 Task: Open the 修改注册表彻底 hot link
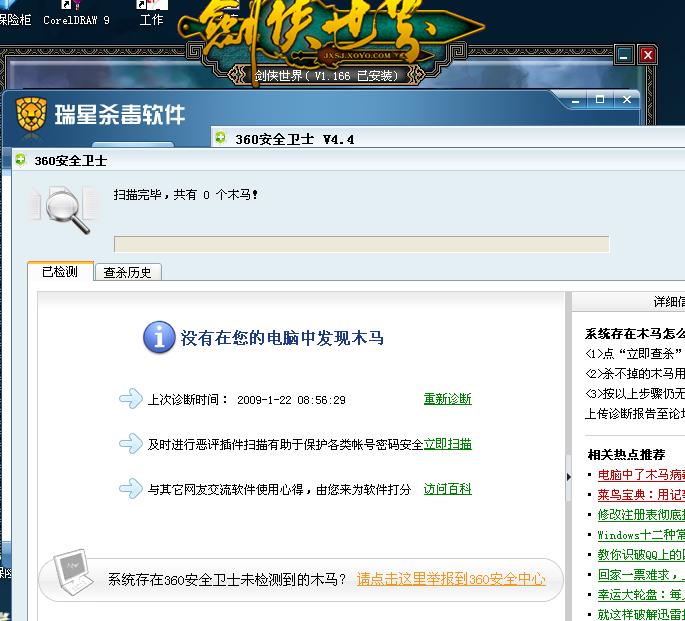click(641, 515)
